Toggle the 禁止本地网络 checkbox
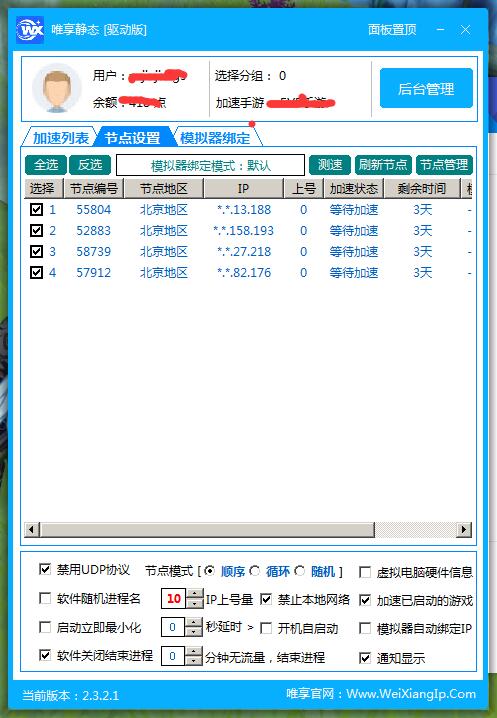Screen dimensions: 497x718 266,599
